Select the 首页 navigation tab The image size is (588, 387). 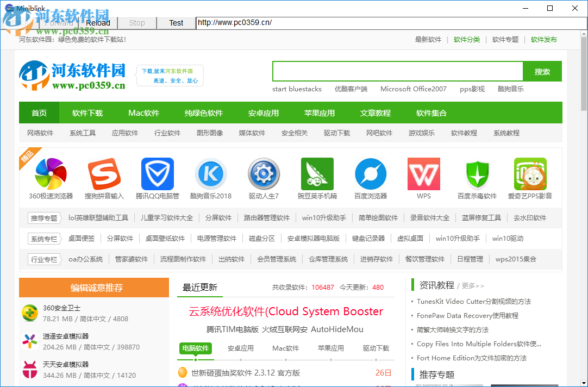39,113
